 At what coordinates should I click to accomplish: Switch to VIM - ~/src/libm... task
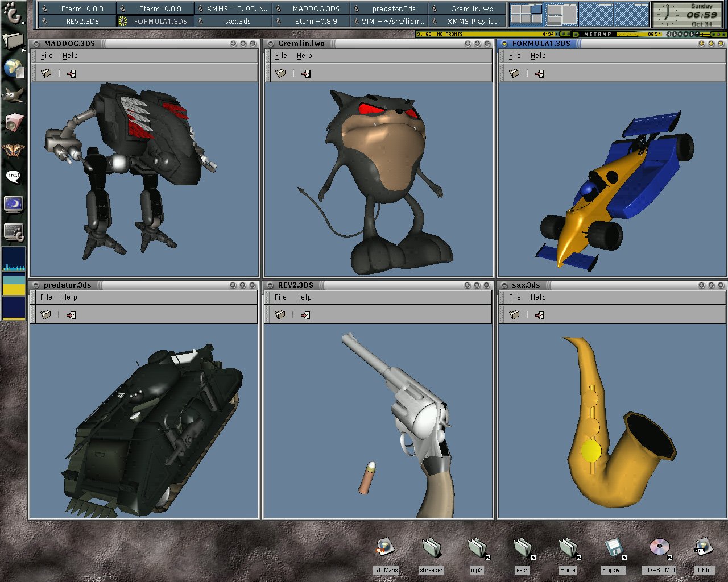pos(389,21)
